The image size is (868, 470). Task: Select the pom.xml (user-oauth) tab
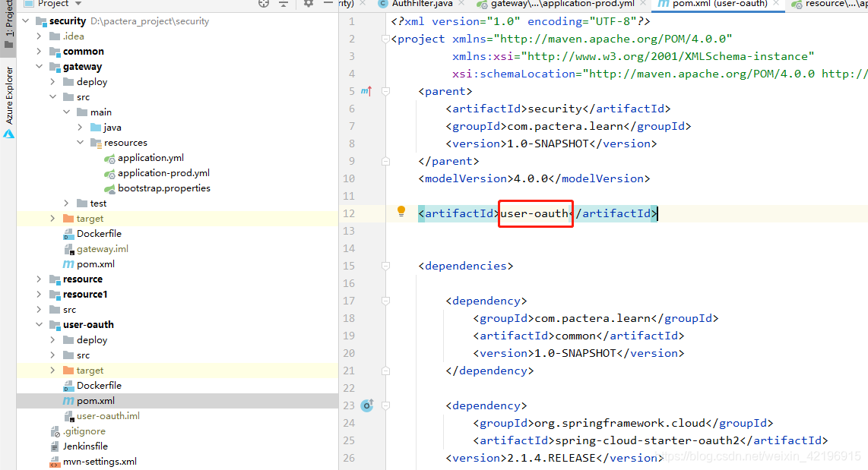point(720,4)
